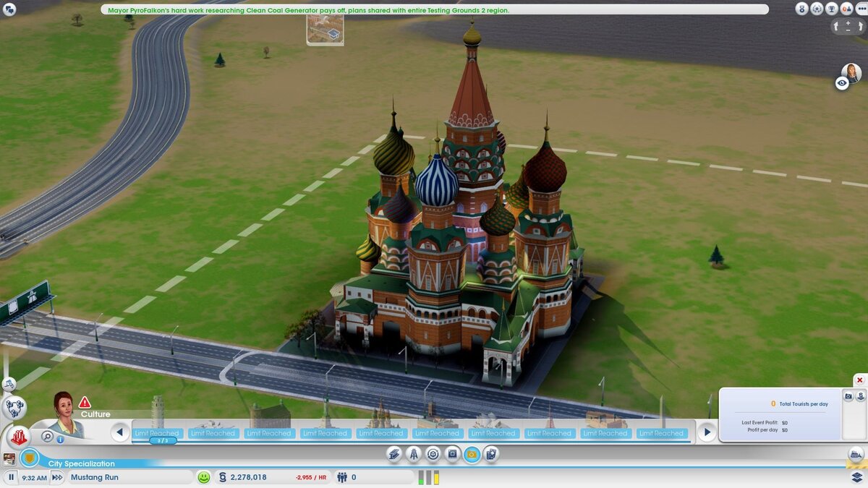This screenshot has height=488, width=868.
Task: Click the Profit per day value
Action: coord(785,430)
